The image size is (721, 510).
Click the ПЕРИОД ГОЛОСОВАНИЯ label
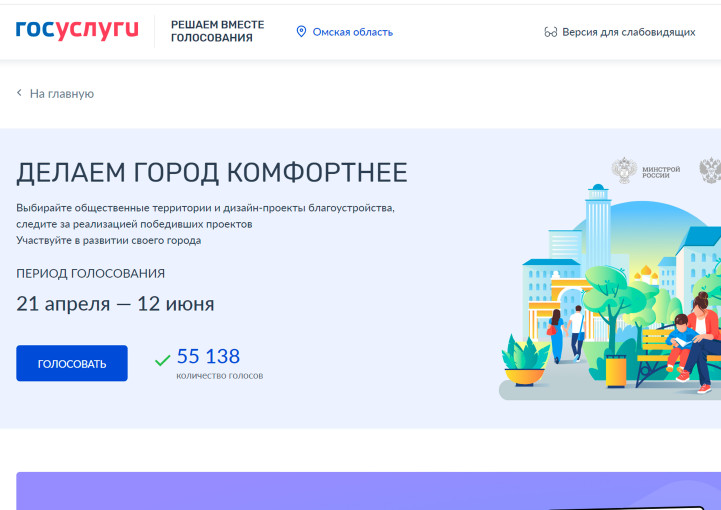click(91, 274)
